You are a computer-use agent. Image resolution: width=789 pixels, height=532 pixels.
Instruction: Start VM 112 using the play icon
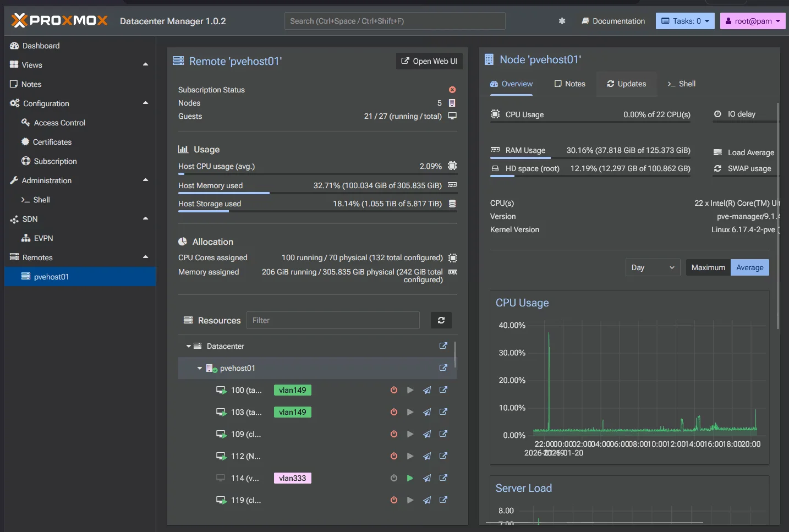click(410, 456)
